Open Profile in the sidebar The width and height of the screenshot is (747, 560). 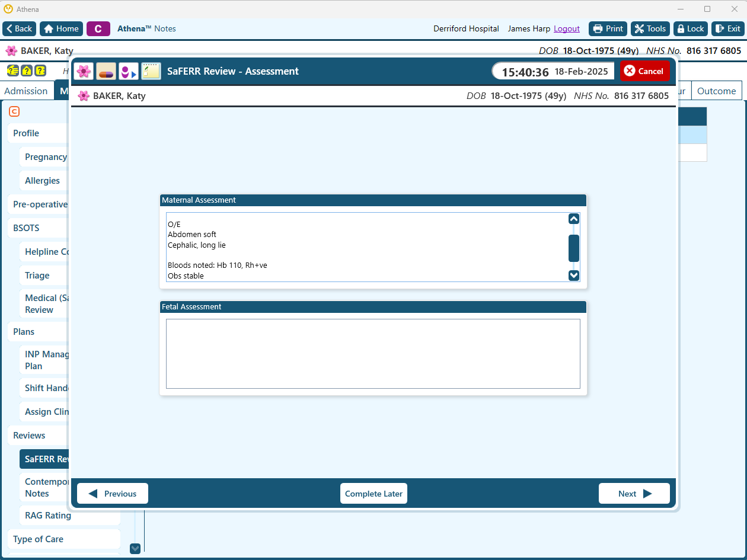[x=37, y=133]
